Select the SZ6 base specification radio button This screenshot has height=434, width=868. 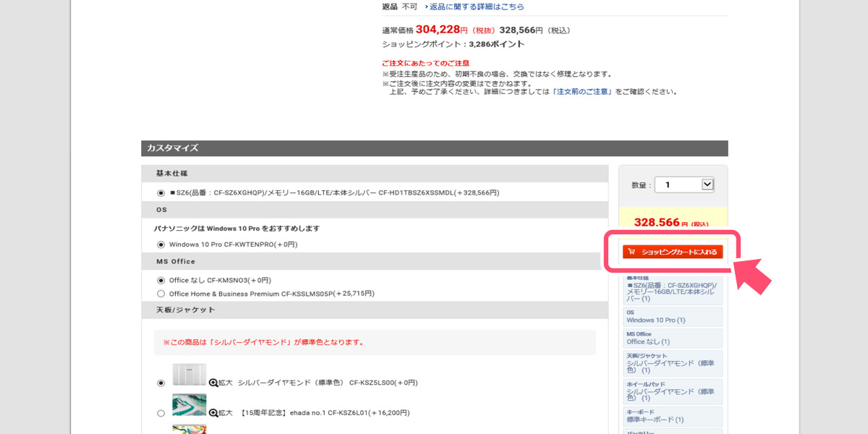161,193
